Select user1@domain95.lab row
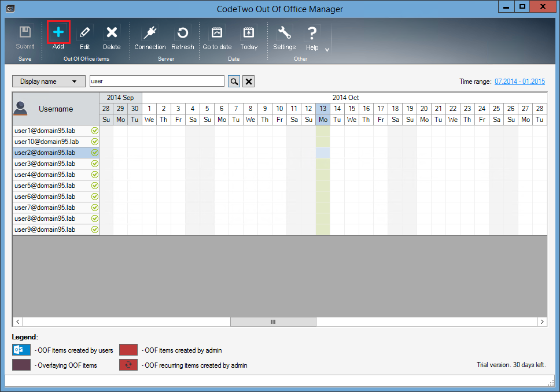This screenshot has height=392, width=560. coord(56,131)
